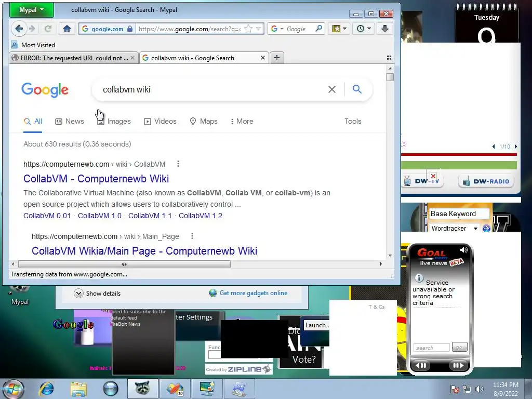Open the bookmarks menu toolbar button

pos(339,29)
